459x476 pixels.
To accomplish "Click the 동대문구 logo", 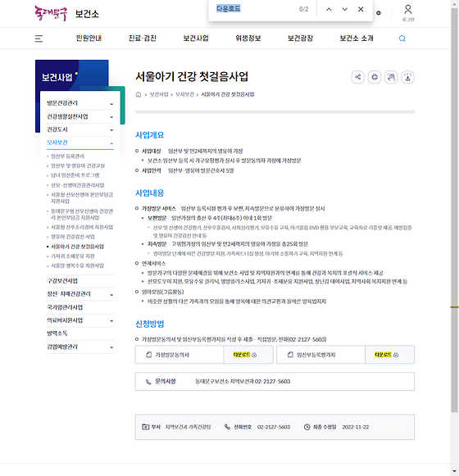I will 51,13.
